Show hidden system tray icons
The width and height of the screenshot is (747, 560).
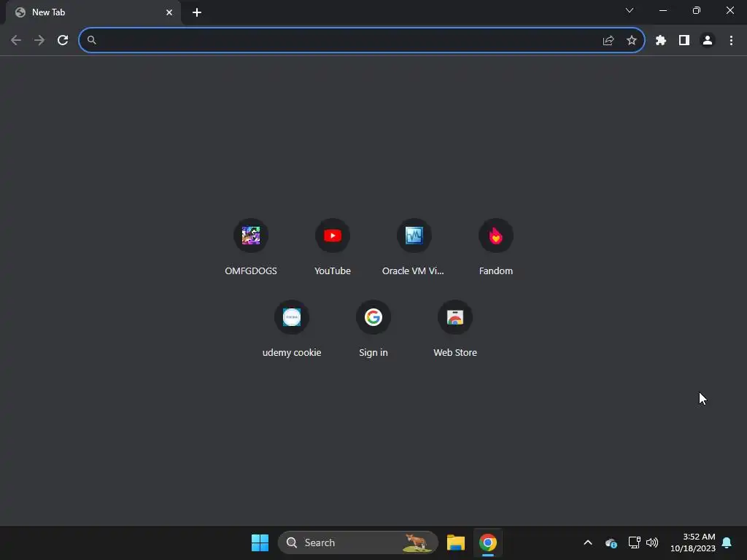[x=588, y=542]
